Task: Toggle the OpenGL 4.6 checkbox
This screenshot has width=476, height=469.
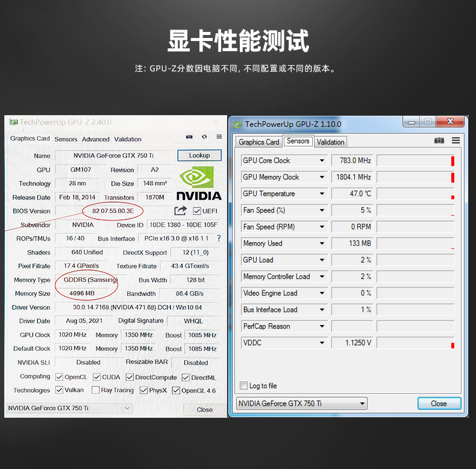Action: click(x=176, y=390)
